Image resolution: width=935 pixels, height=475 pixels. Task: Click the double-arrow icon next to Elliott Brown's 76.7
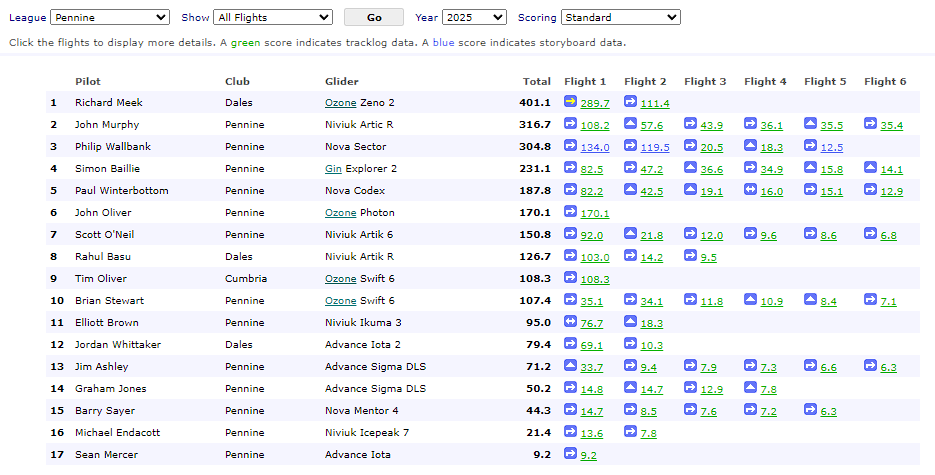click(x=570, y=322)
